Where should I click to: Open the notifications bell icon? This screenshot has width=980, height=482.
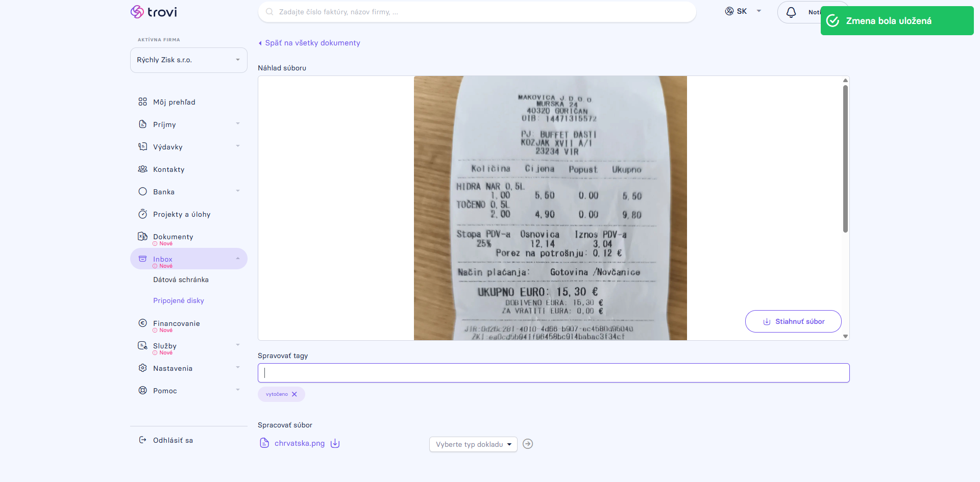pos(791,12)
